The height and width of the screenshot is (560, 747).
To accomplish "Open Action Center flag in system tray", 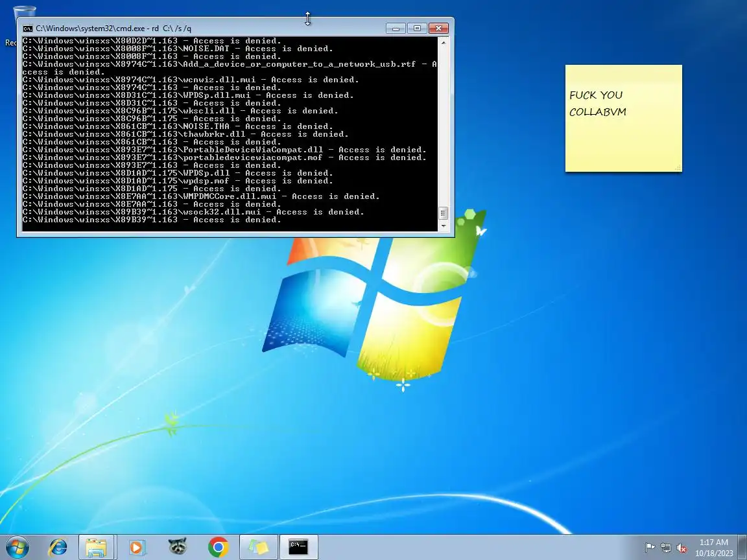I will coord(649,548).
